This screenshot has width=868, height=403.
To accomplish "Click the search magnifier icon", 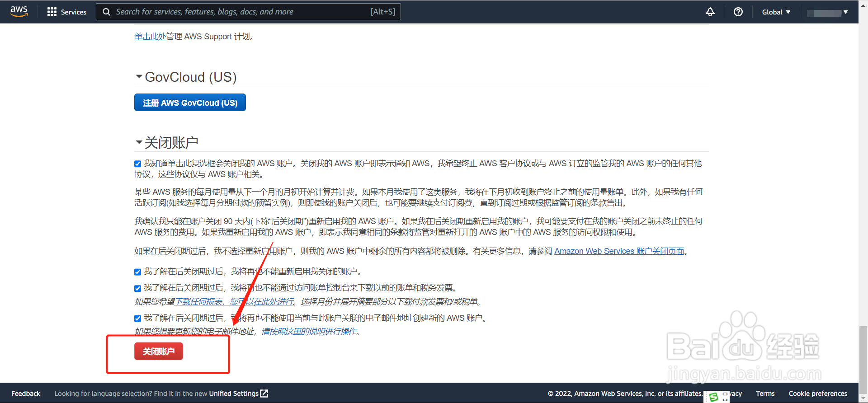I will 107,12.
